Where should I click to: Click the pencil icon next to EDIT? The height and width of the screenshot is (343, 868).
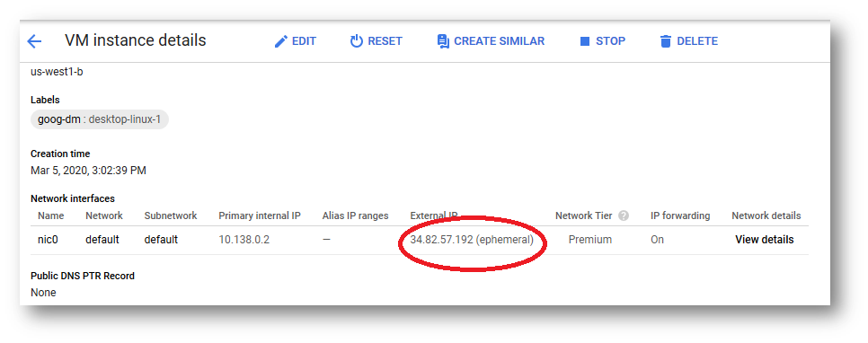[x=281, y=41]
